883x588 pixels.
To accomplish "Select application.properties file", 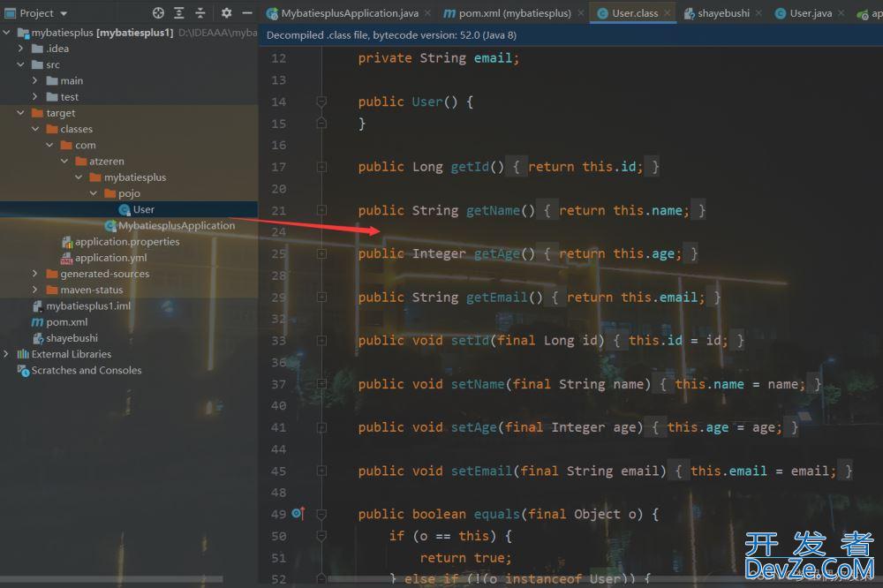I will coord(129,242).
